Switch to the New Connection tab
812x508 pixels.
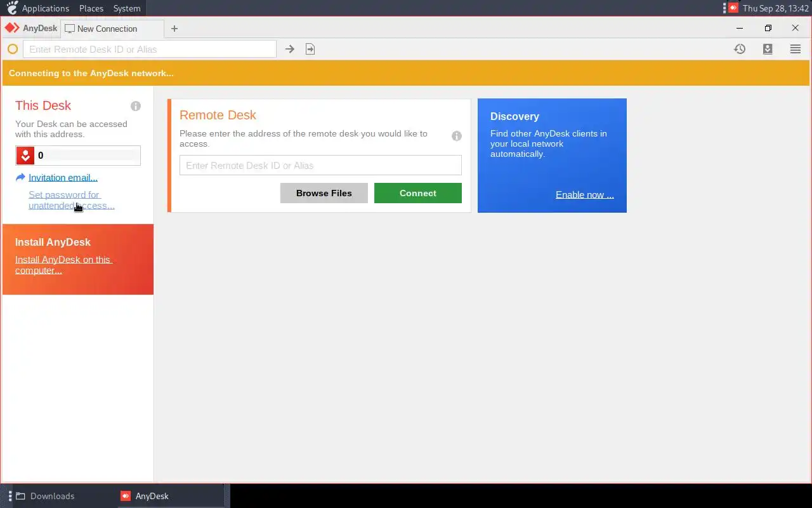(112, 29)
